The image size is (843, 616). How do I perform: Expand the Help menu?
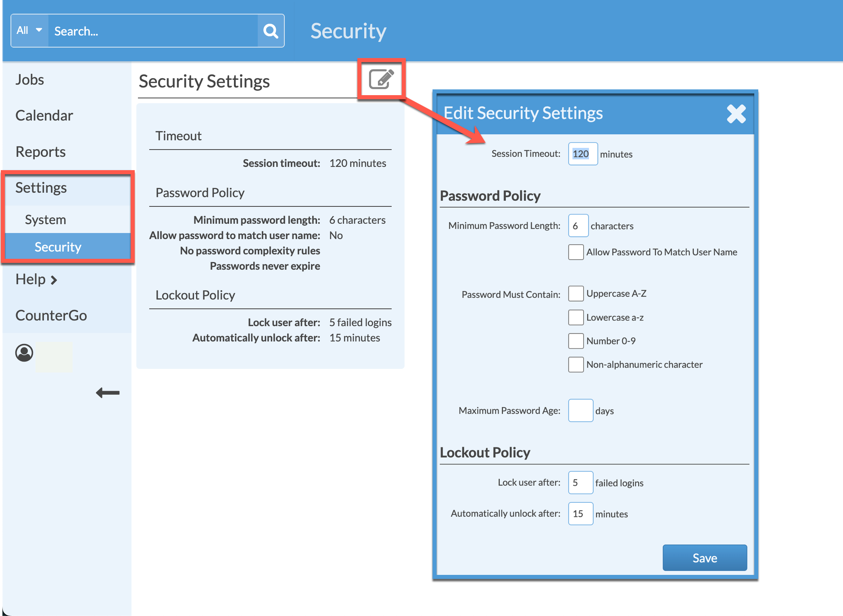(36, 279)
